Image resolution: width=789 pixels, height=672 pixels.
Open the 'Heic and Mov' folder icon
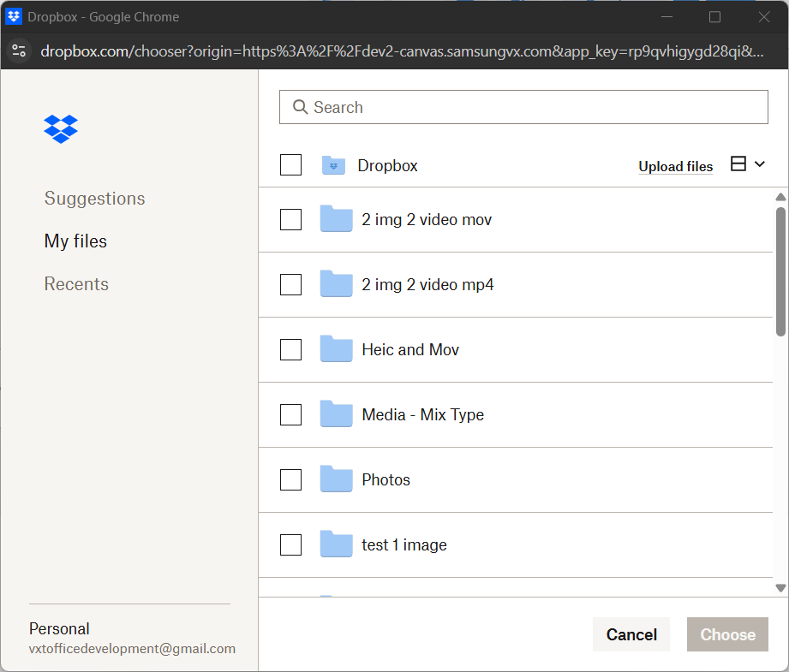tap(336, 349)
